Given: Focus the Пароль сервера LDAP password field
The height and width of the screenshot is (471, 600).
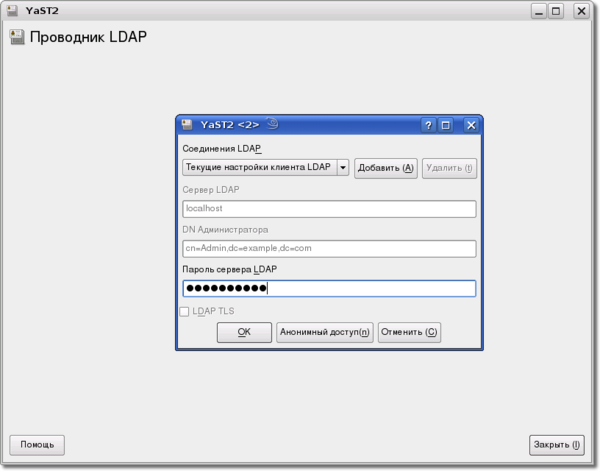Looking at the screenshot, I should (x=329, y=289).
